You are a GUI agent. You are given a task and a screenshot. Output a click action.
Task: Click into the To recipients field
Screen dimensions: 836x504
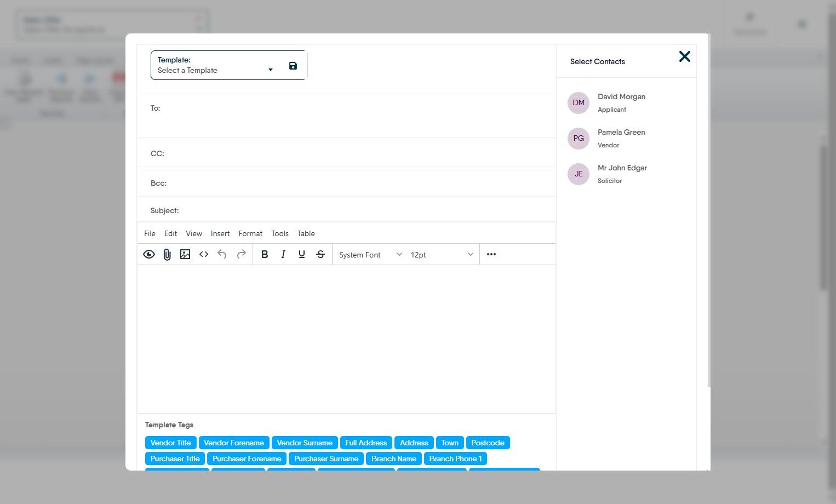click(x=346, y=116)
